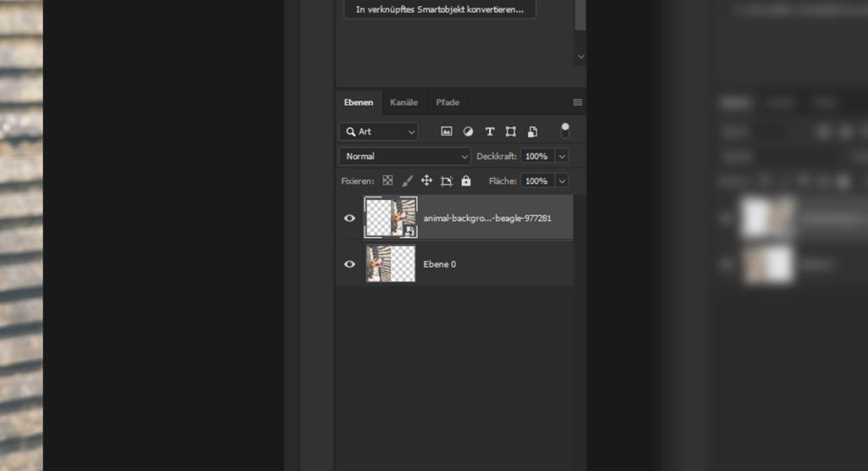Click prevent artboard auto-nesting lock icon
Screen dimensions: 868x471
point(446,180)
